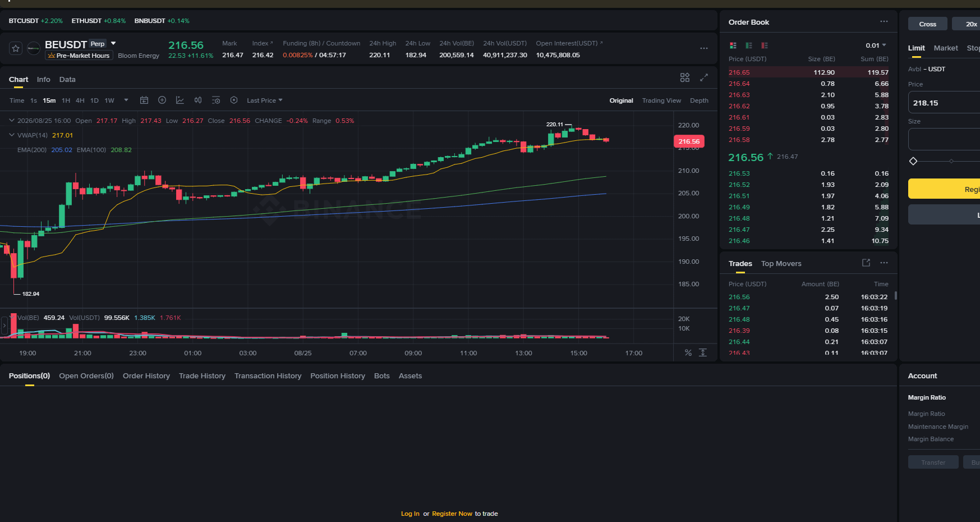The width and height of the screenshot is (980, 522).
Task: Click the Register Now link
Action: [x=452, y=514]
